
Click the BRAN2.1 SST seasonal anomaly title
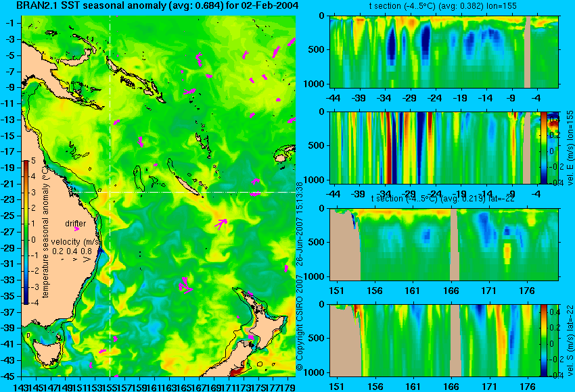(x=158, y=6)
